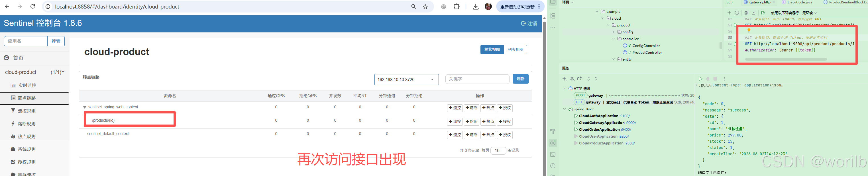This screenshot has width=868, height=176.
Task: Collapse the cloud folder in project tree
Action: pyautogui.click(x=602, y=18)
